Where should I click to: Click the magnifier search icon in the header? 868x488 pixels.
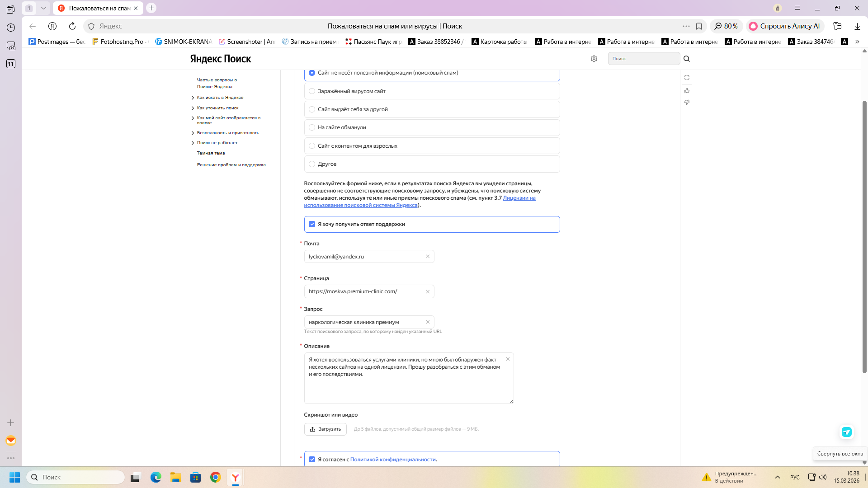[x=687, y=59]
